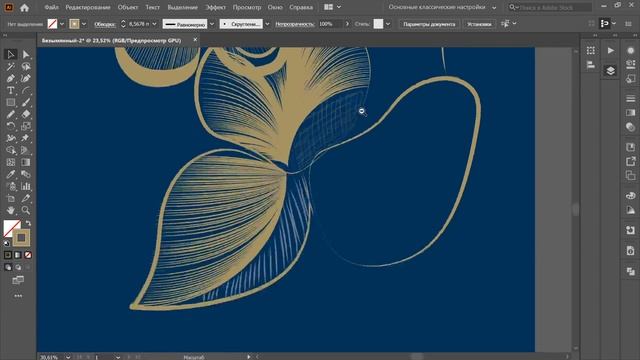
Task: Activate the Hand tool
Action: 11,210
